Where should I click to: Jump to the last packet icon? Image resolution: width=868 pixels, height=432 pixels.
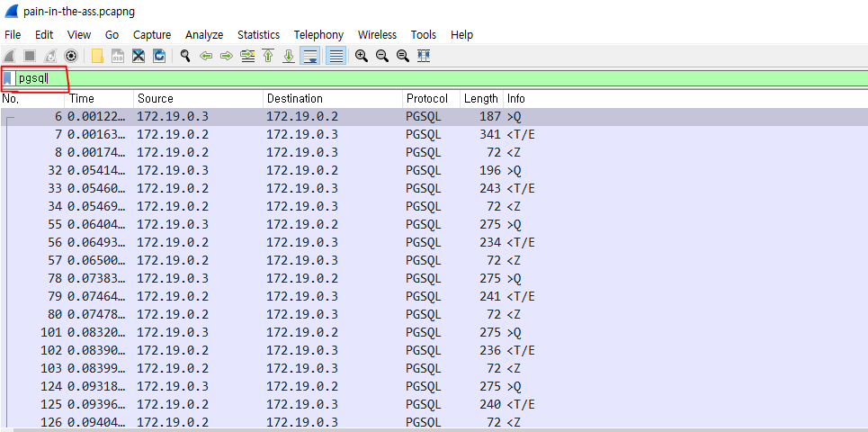click(289, 56)
